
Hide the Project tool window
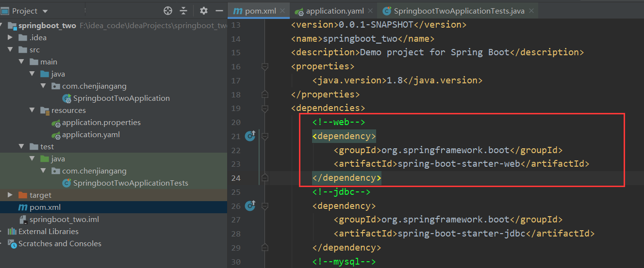[219, 11]
